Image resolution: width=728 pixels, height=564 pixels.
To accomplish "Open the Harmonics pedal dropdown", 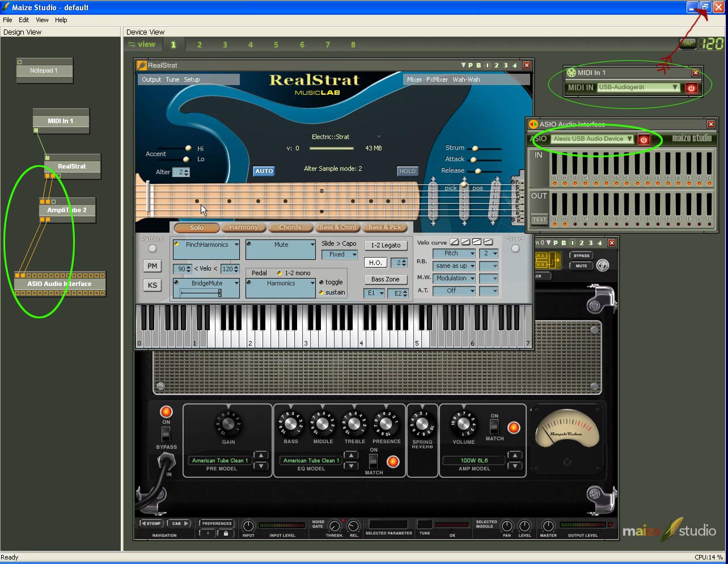I will coord(281,288).
